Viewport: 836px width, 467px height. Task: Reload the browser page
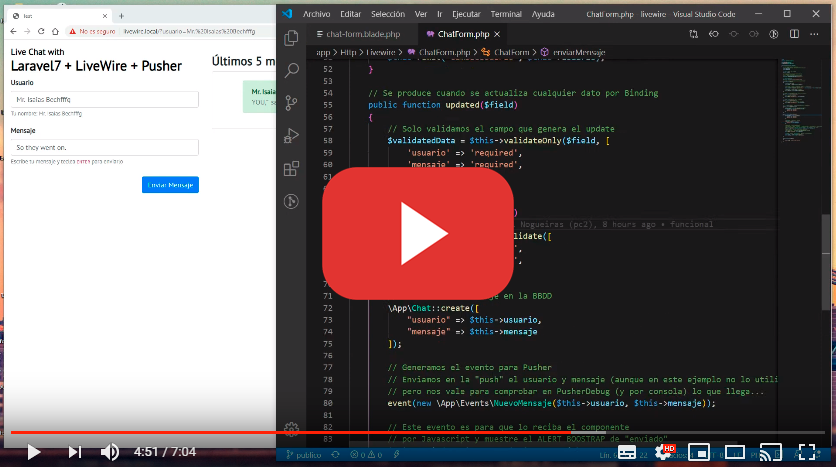click(41, 31)
